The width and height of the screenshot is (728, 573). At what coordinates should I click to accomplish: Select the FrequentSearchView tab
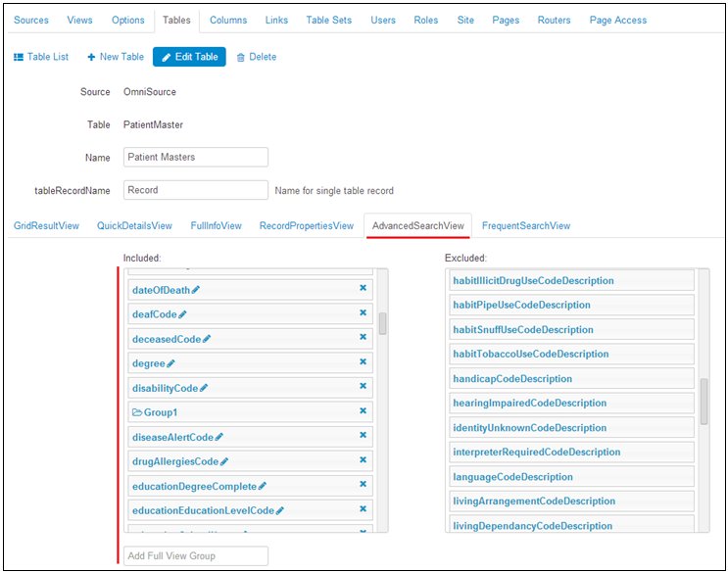(x=525, y=225)
